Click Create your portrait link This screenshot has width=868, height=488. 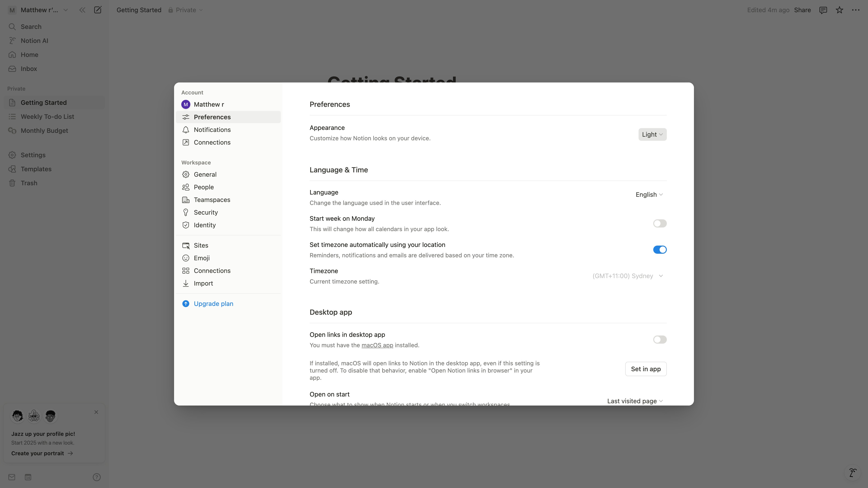pos(42,453)
